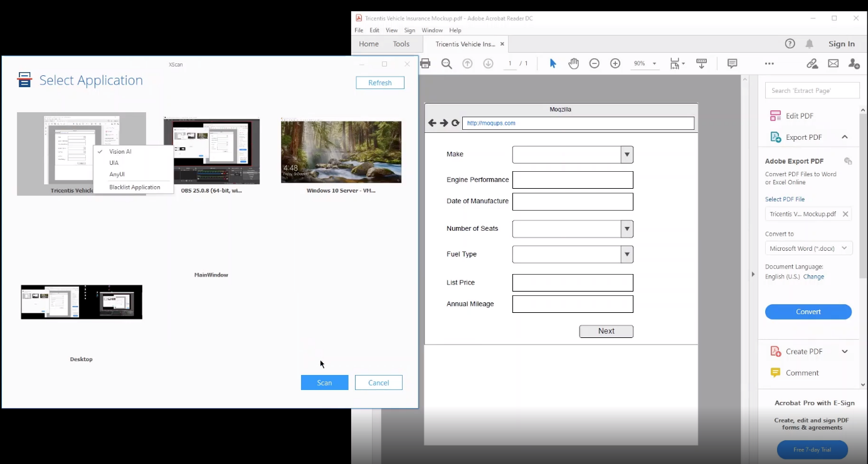Activate the arrow selection tool
868x464 pixels.
(x=553, y=63)
